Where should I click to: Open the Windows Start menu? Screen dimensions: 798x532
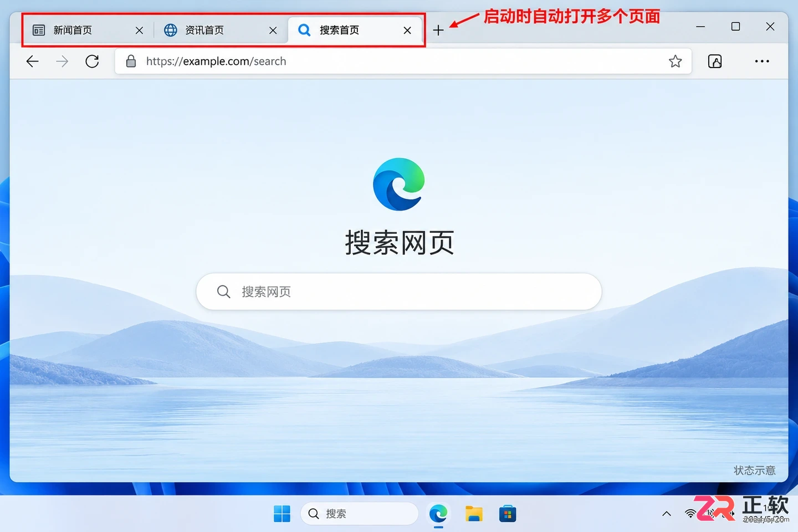point(282,514)
